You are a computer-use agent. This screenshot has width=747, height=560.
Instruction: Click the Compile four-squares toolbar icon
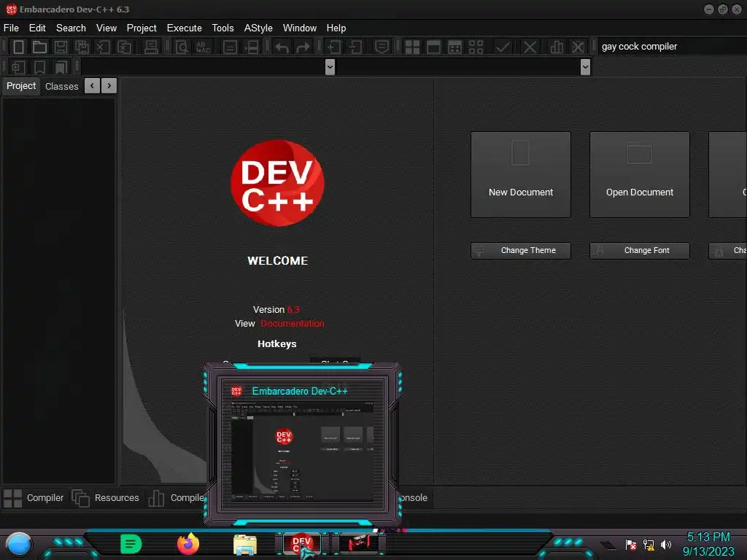pos(412,47)
